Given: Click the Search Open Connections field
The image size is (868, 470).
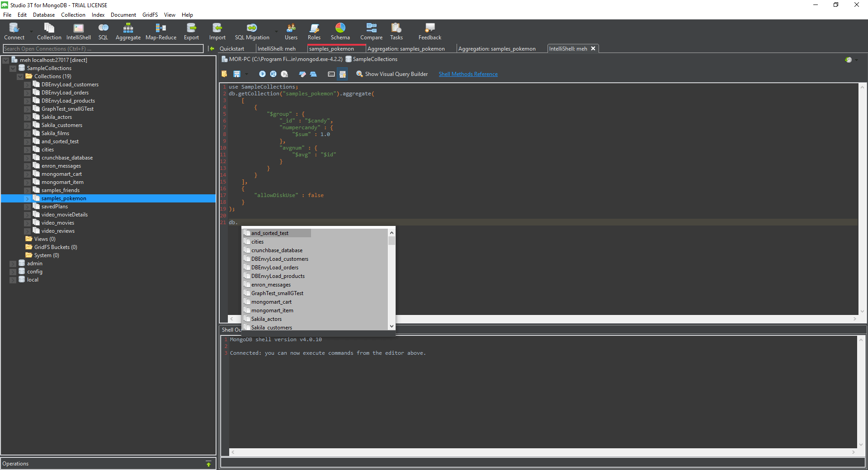Looking at the screenshot, I should [103, 49].
